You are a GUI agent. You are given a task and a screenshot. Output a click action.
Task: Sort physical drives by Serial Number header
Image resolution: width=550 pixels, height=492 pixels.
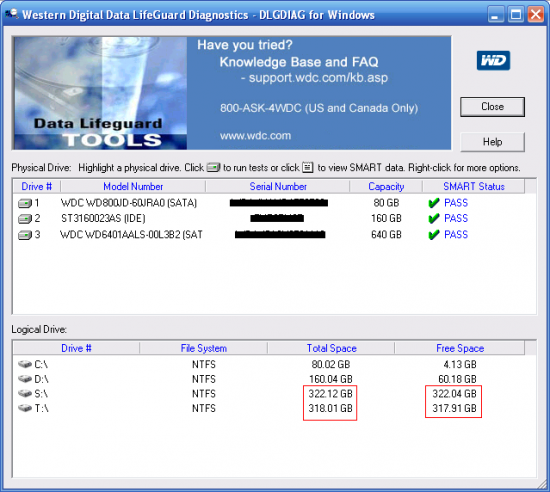(x=278, y=186)
